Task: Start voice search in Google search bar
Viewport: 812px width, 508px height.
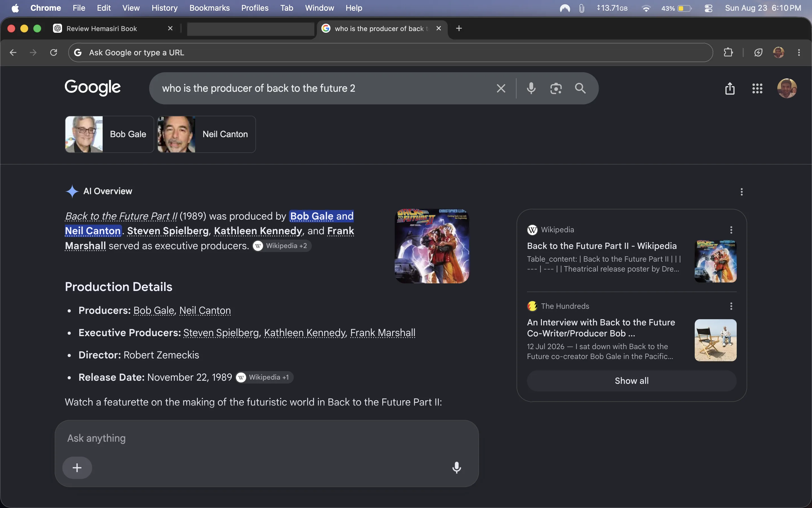Action: pyautogui.click(x=531, y=88)
